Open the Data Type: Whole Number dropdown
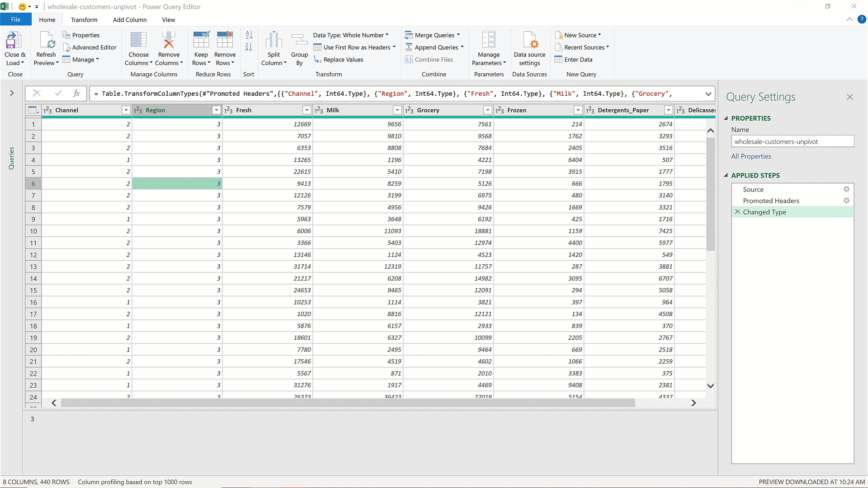 [350, 35]
